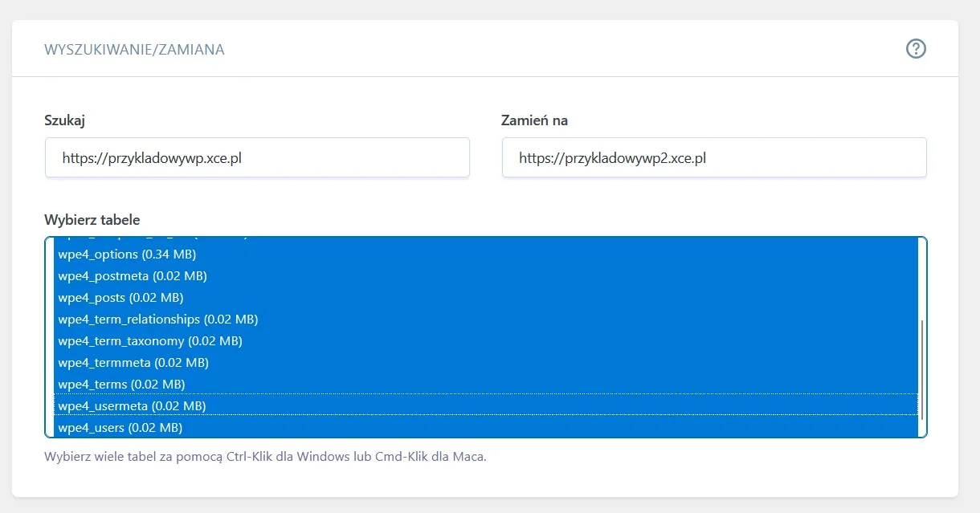Click the Szukaj field label
Viewport: 980px width, 513px height.
point(65,120)
